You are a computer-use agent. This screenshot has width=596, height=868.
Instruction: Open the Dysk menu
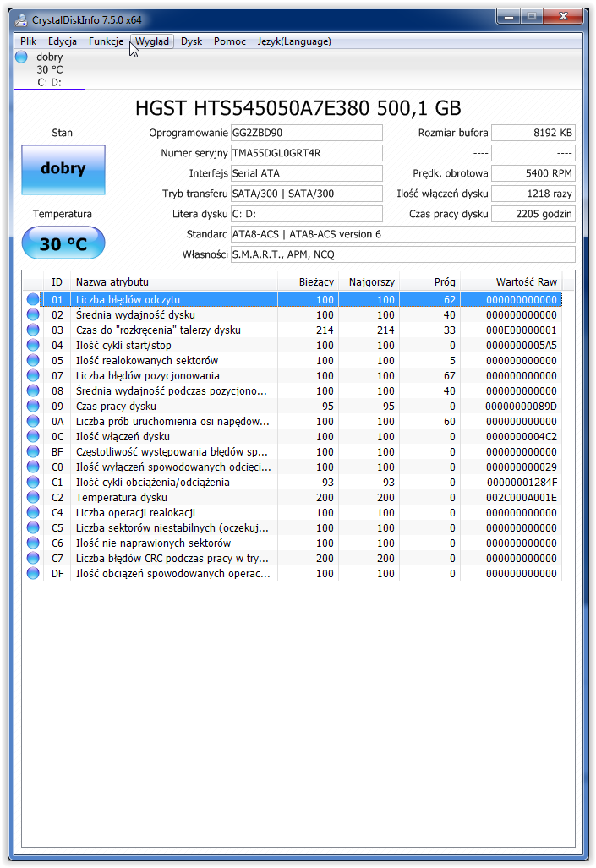click(x=191, y=41)
